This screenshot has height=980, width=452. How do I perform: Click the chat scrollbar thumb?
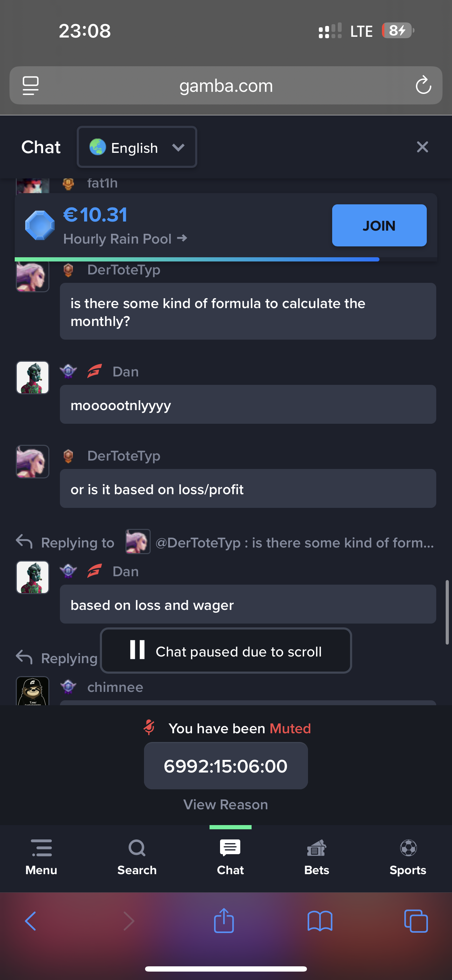pos(447,612)
